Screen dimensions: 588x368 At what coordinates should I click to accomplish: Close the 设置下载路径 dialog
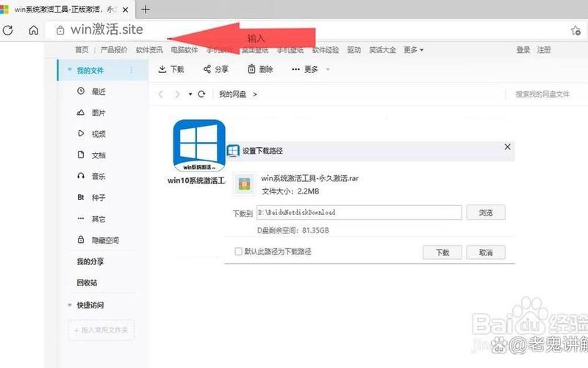tap(507, 146)
